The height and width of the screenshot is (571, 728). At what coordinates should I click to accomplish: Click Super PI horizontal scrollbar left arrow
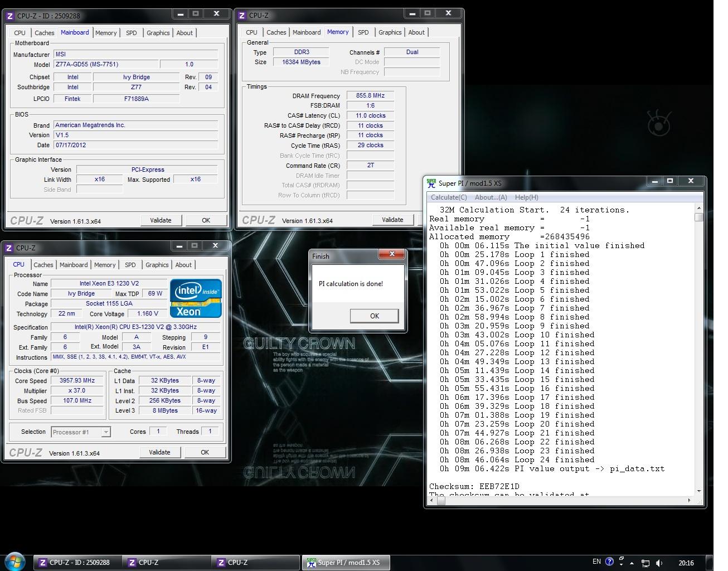click(432, 500)
